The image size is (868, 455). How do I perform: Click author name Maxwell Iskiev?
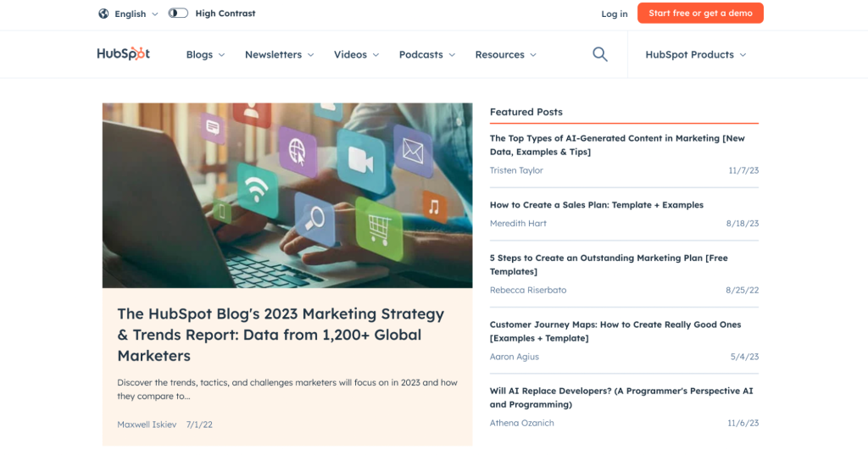147,424
